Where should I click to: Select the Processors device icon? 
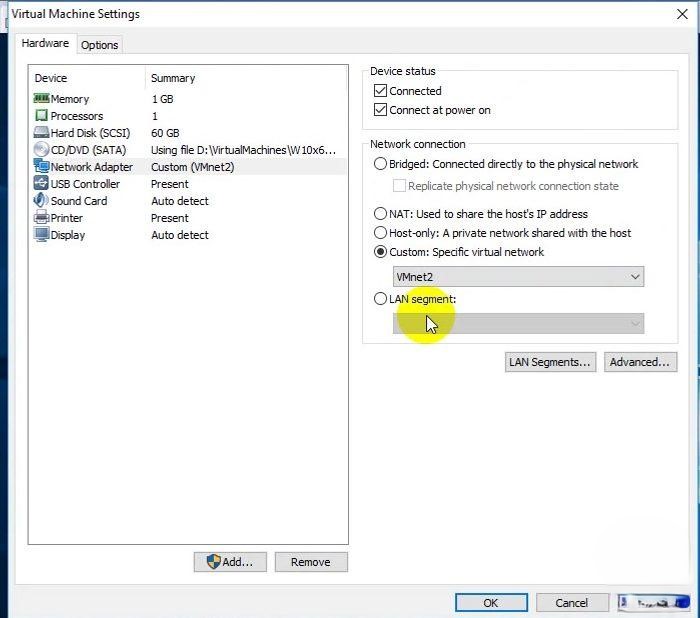(41, 116)
